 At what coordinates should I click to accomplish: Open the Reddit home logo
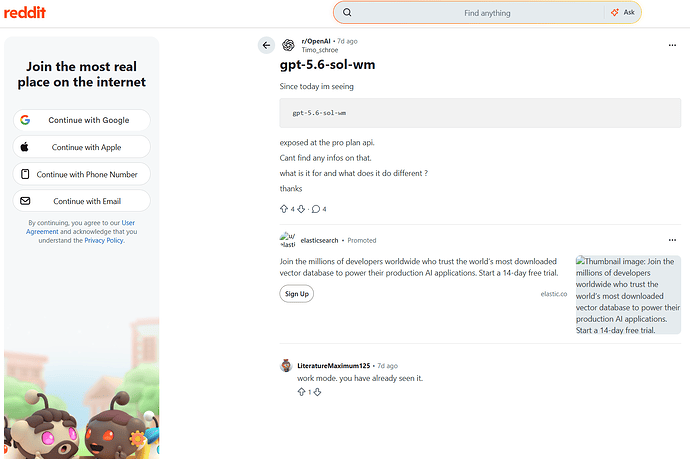(x=25, y=13)
